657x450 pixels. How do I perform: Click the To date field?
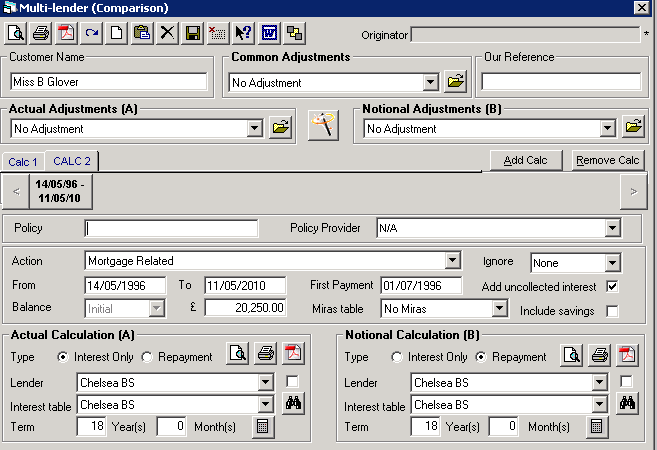coord(245,285)
